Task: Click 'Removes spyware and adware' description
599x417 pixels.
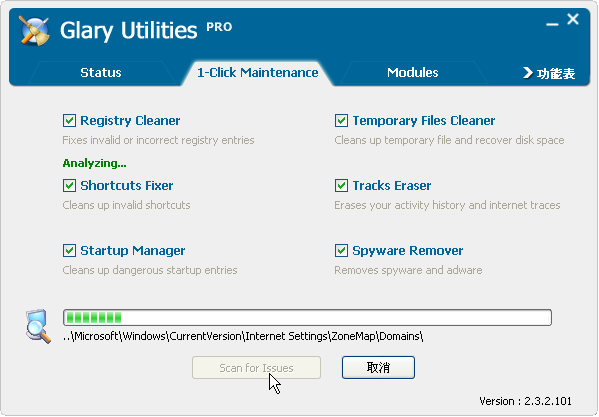Action: point(408,270)
